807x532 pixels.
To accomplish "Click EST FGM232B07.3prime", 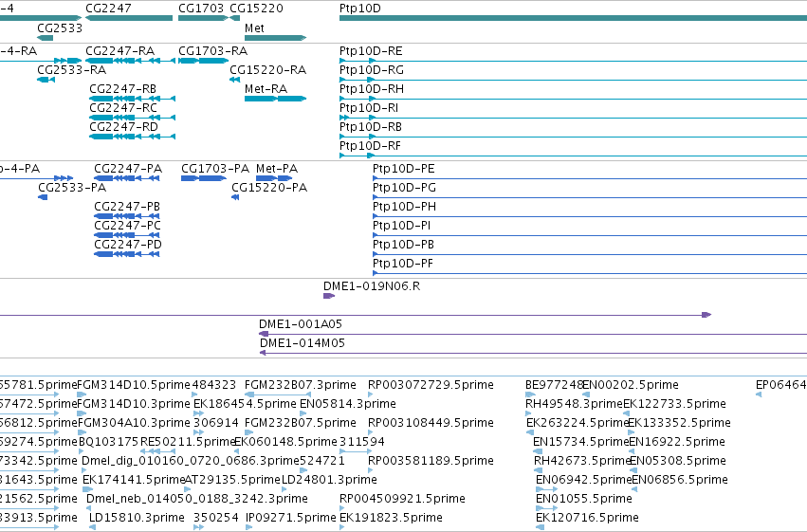I will tap(276, 394).
